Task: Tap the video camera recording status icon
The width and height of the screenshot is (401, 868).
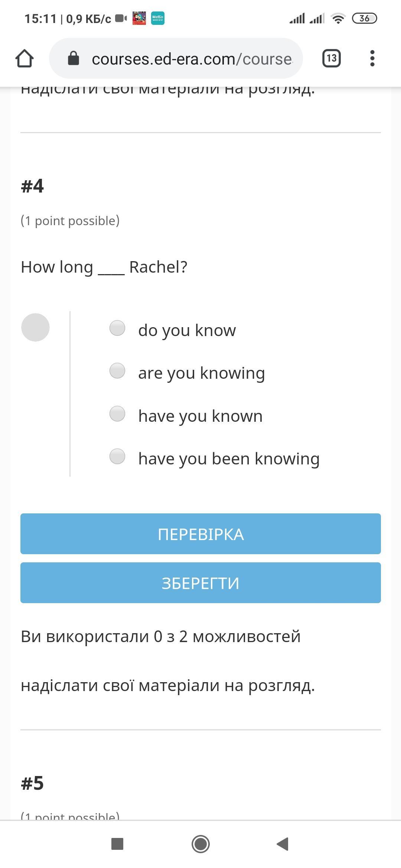Action: coord(121,18)
